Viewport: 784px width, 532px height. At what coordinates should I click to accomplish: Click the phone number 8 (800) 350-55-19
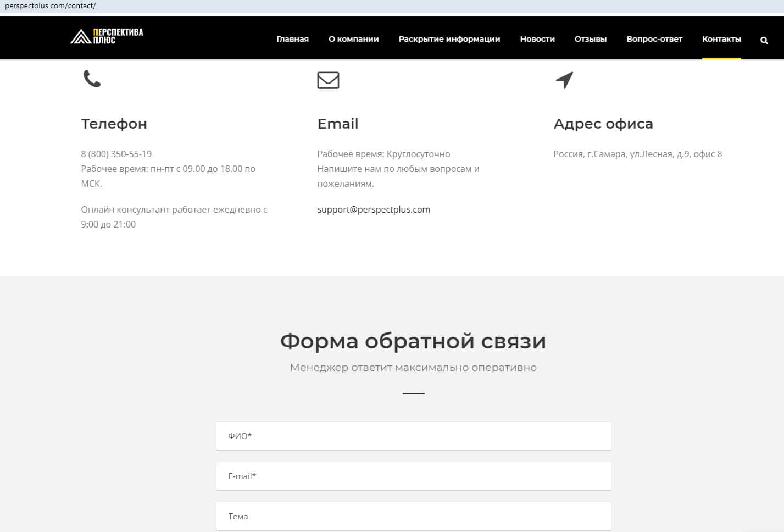tap(116, 154)
